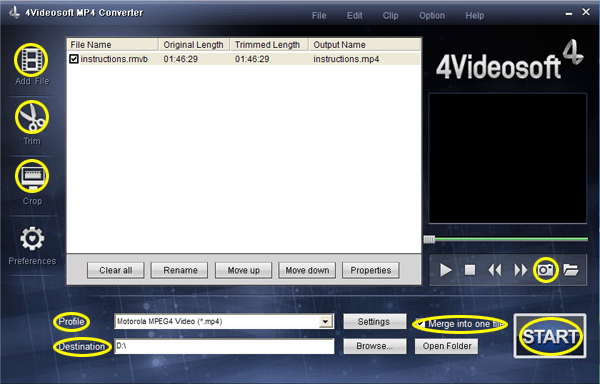The width and height of the screenshot is (600, 384).
Task: Click the preview seek slider handle
Action: point(429,239)
